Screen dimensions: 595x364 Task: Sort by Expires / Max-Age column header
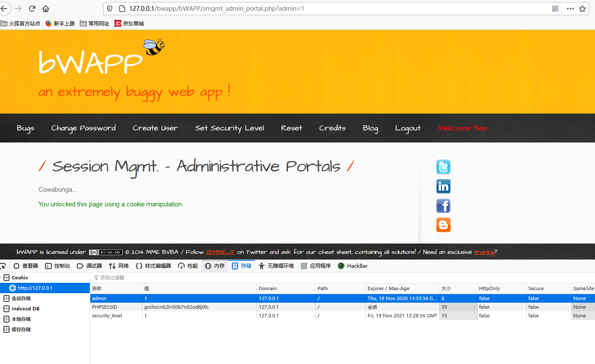tap(402, 288)
